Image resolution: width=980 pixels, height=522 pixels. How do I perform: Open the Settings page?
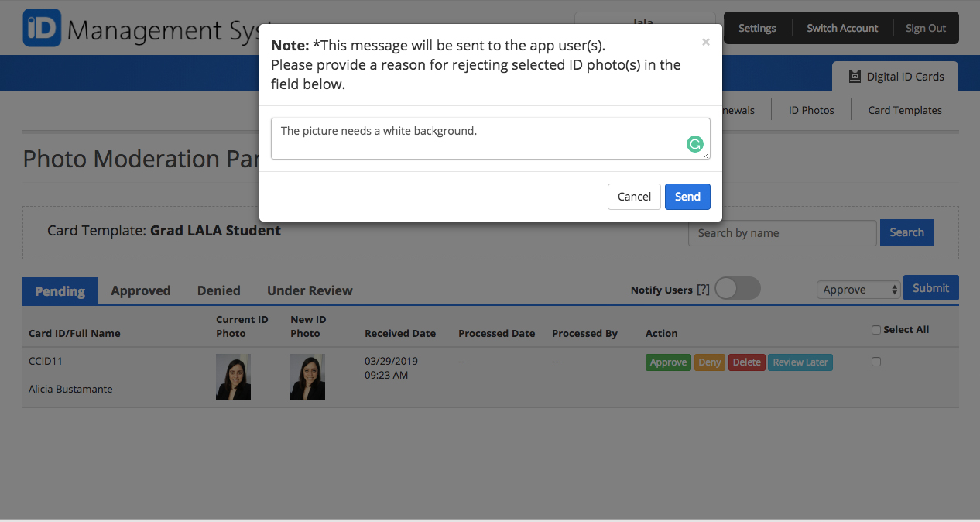coord(757,28)
